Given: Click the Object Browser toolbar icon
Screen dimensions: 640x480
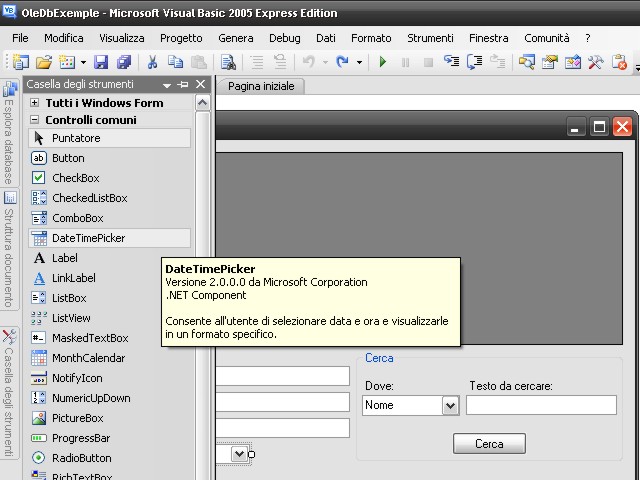Looking at the screenshot, I should coord(573,62).
